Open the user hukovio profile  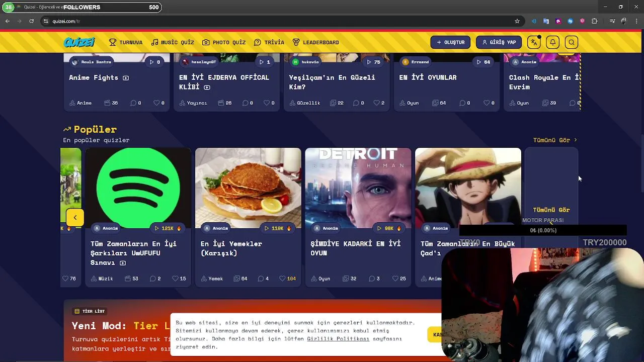305,62
